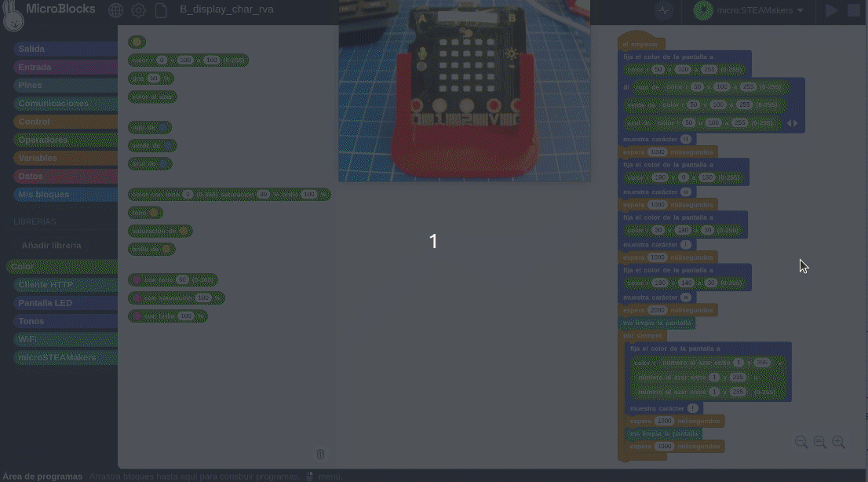
Task: Open the Tonos library
Action: coord(65,321)
